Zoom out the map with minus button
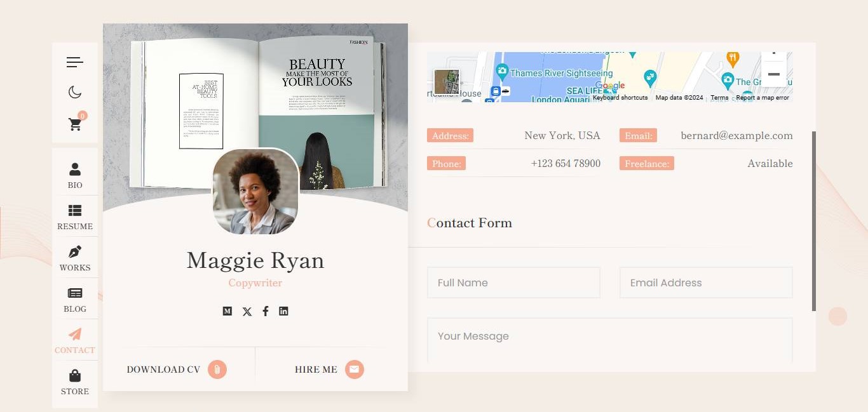The image size is (868, 412). [773, 74]
